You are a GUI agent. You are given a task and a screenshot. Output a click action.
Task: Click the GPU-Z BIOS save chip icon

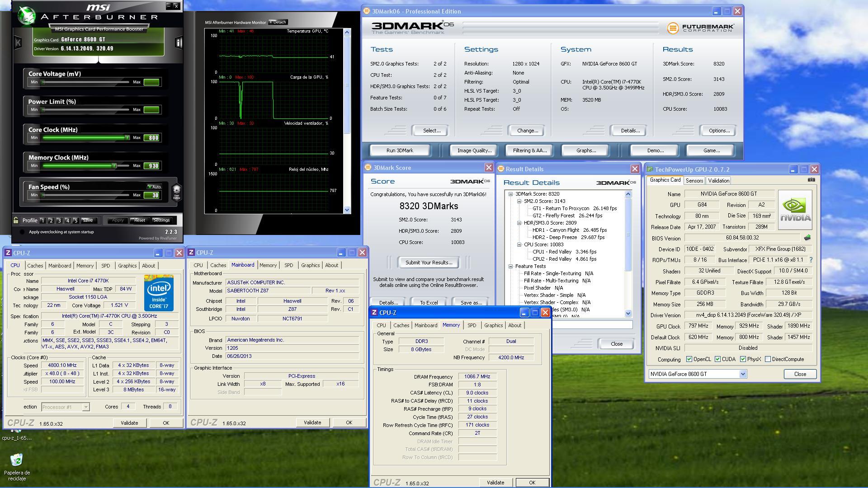tap(807, 238)
